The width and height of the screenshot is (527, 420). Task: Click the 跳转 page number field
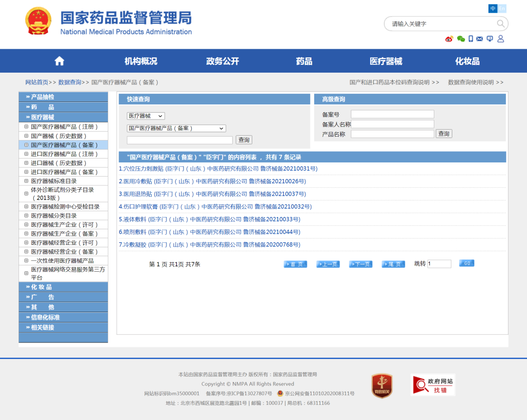439,264
